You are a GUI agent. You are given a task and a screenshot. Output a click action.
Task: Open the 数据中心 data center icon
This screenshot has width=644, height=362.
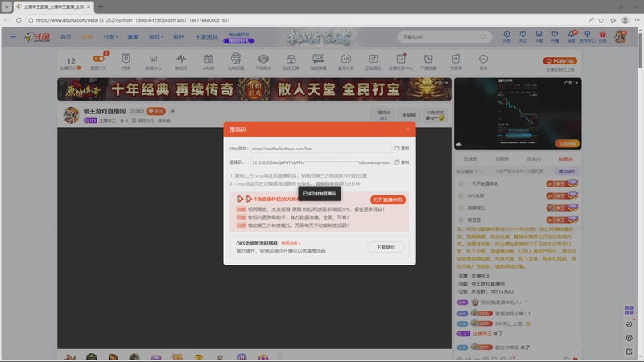coord(153,62)
